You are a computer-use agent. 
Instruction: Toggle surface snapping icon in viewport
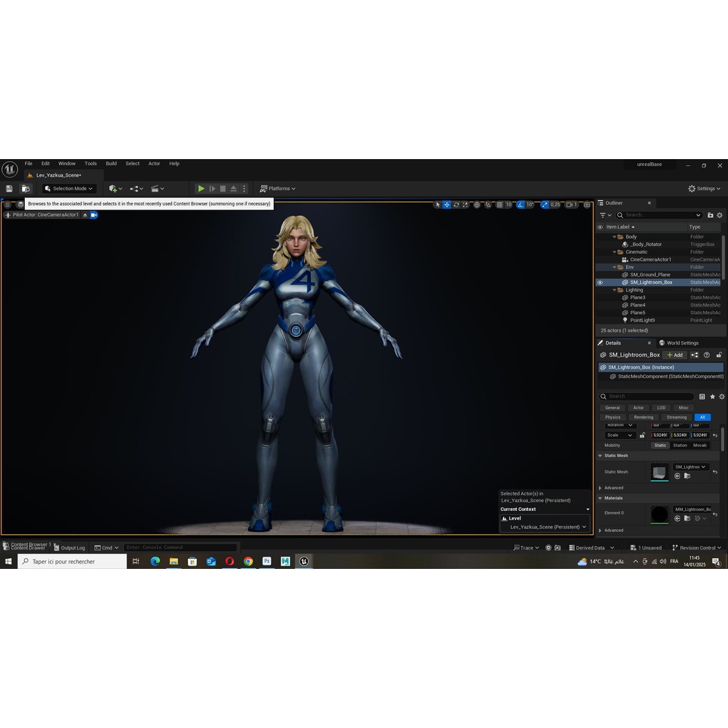pos(488,205)
